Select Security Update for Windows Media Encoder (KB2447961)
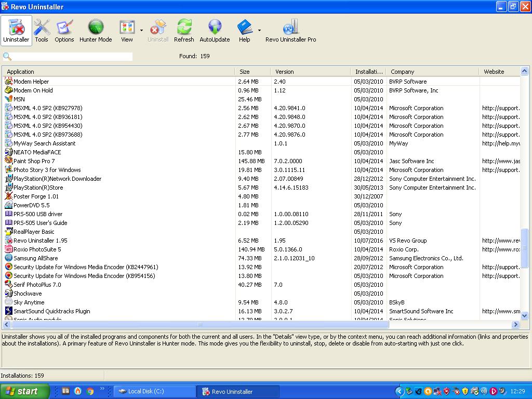The image size is (532, 399). pos(86,267)
